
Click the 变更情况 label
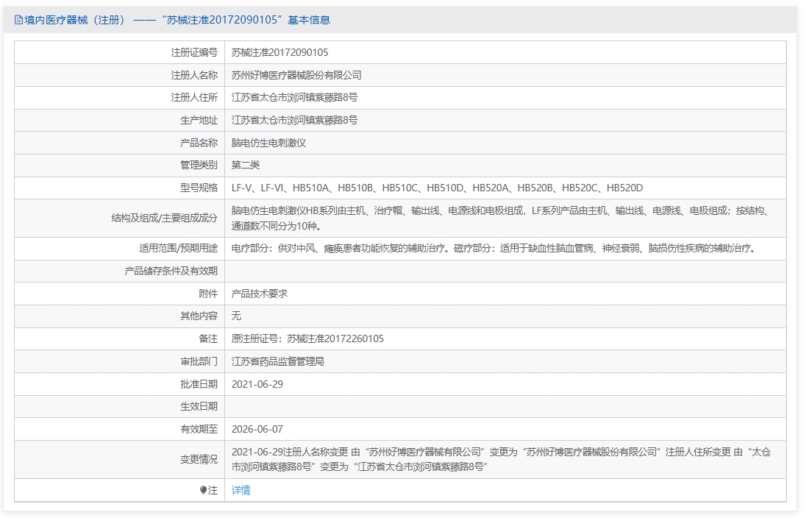coord(199,459)
